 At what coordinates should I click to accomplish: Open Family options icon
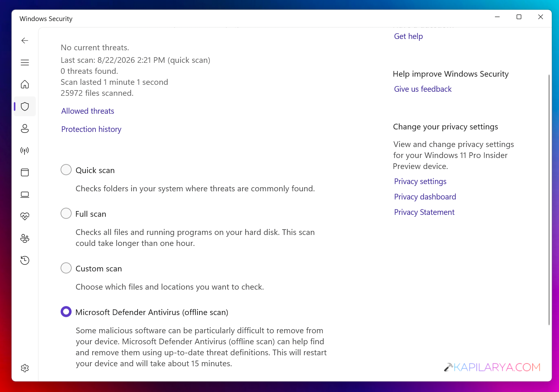tap(25, 238)
